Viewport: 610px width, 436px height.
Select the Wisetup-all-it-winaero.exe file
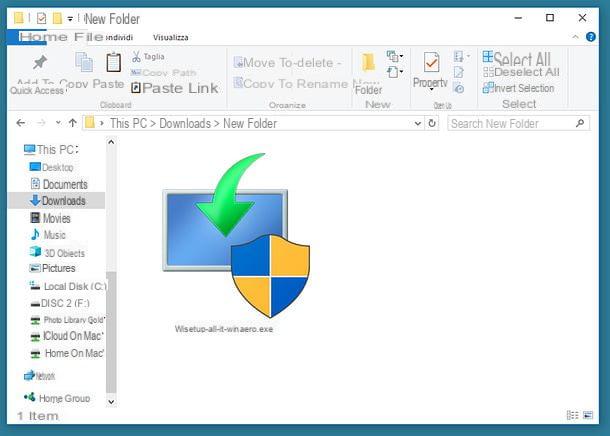point(235,242)
